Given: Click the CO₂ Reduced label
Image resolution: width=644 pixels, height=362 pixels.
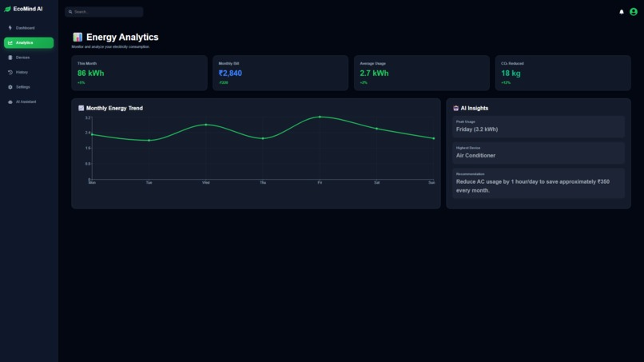Looking at the screenshot, I should pos(513,63).
